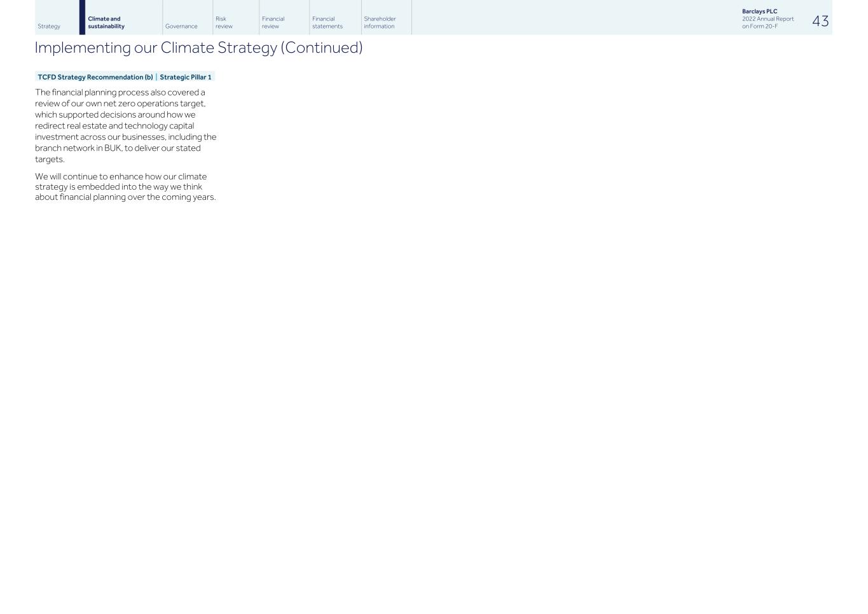Click the Strategic Pillar 1 label
The height and width of the screenshot is (614, 868).
(x=185, y=77)
